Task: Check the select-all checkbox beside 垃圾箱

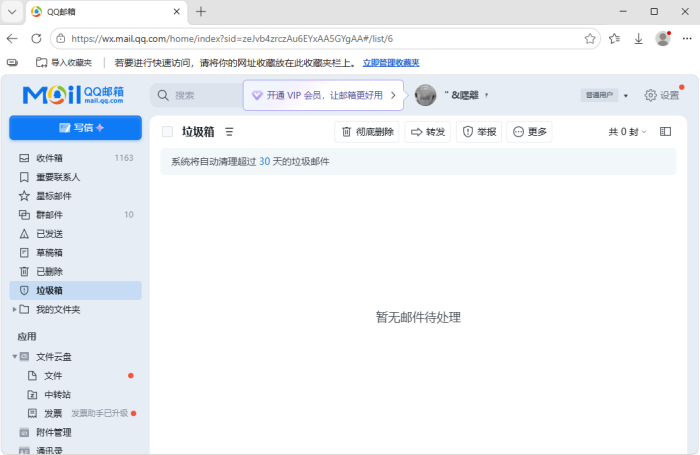Action: click(167, 132)
